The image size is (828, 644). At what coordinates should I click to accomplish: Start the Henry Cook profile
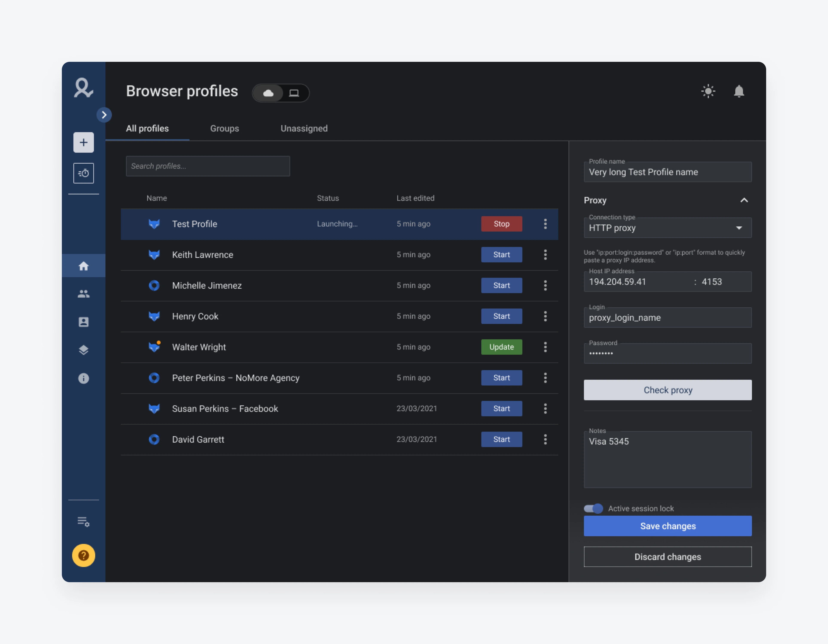[502, 316]
